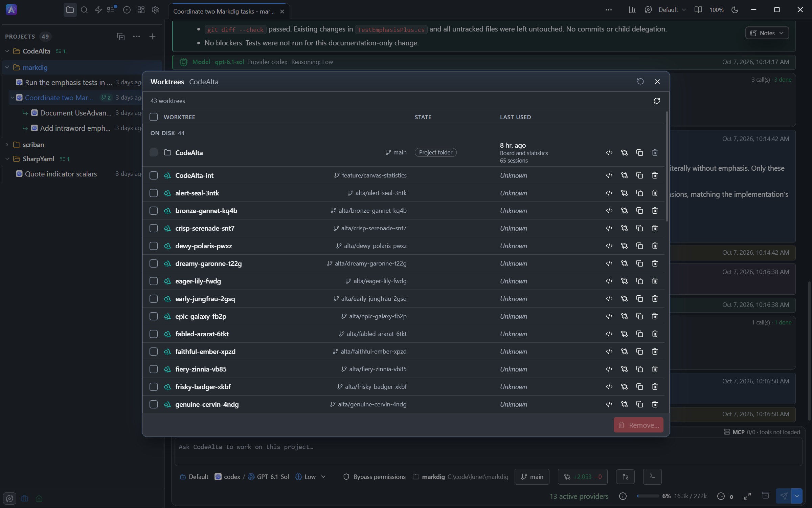Open the CodeAlta project folder in editor

coord(609,152)
